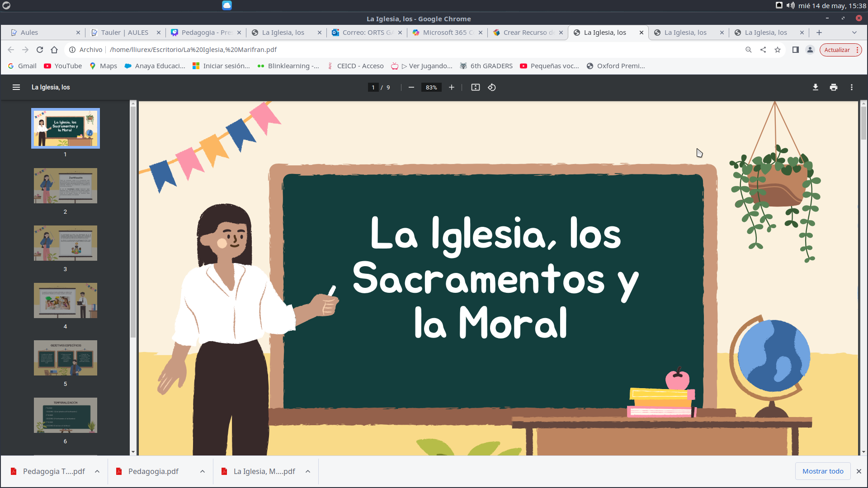This screenshot has width=868, height=488.
Task: Open the Blinklearning bookmark
Action: (288, 66)
